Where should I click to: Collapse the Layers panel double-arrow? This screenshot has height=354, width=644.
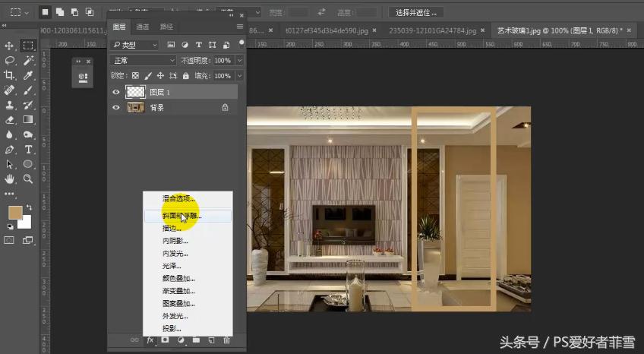[x=231, y=15]
